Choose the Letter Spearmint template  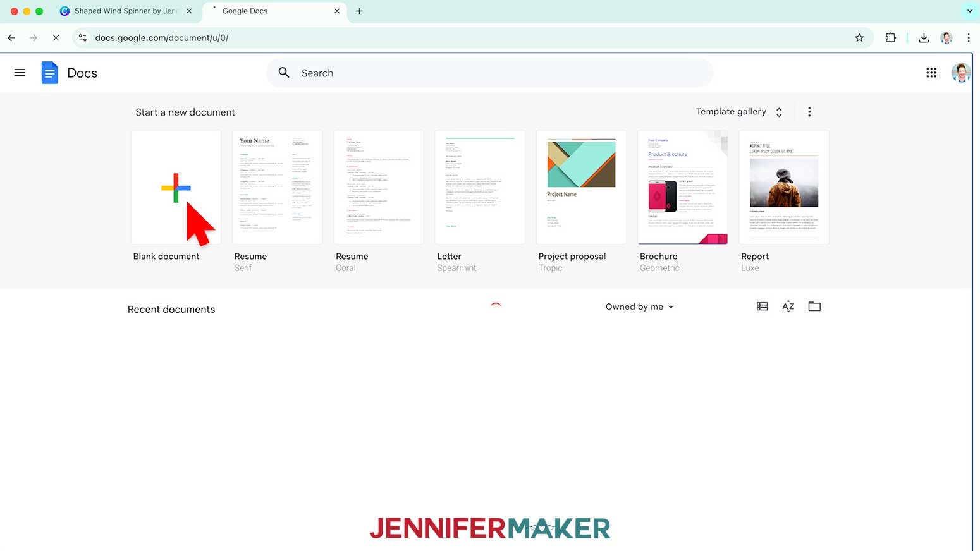[480, 187]
